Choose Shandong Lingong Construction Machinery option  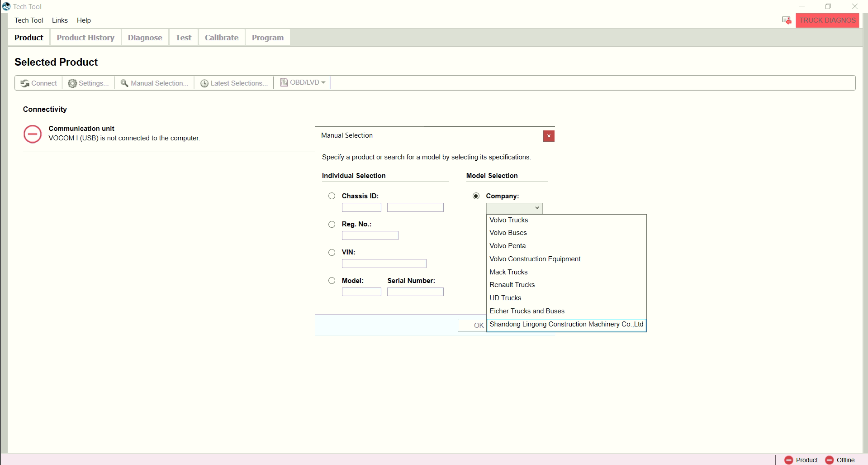tap(566, 324)
